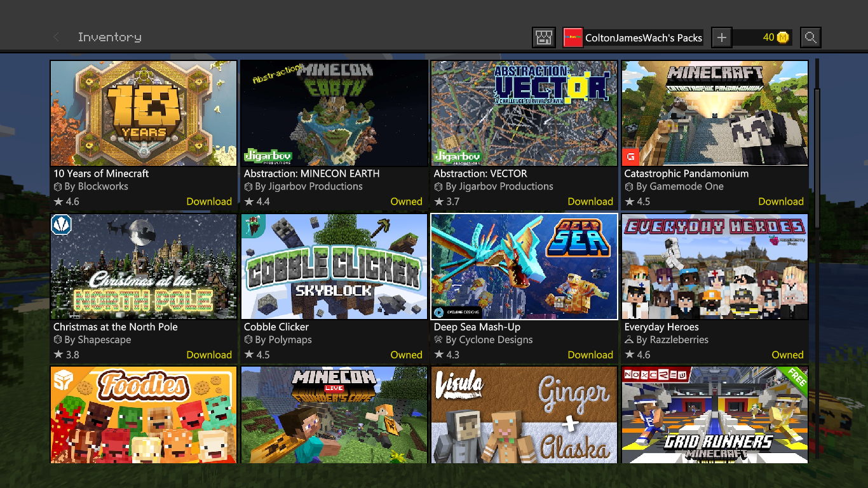Click the pack icon beside By Jigarbov Productions under MINECON EARTH
The height and width of the screenshot is (488, 868).
tap(248, 187)
